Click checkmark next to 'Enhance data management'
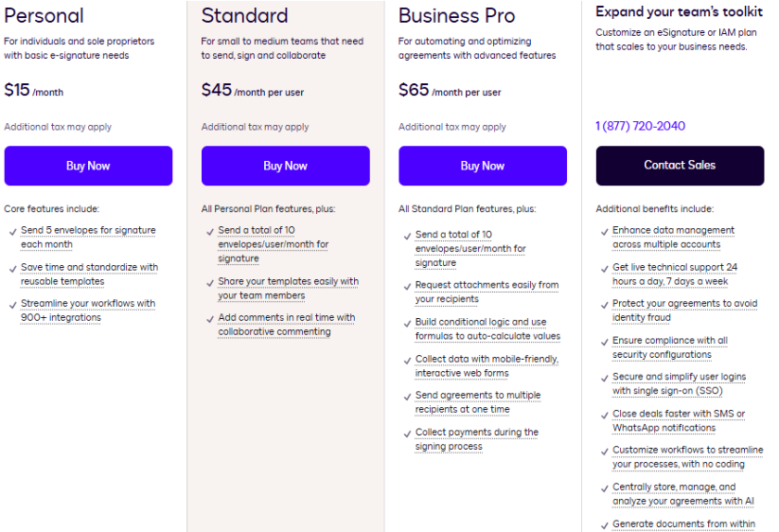 [604, 231]
